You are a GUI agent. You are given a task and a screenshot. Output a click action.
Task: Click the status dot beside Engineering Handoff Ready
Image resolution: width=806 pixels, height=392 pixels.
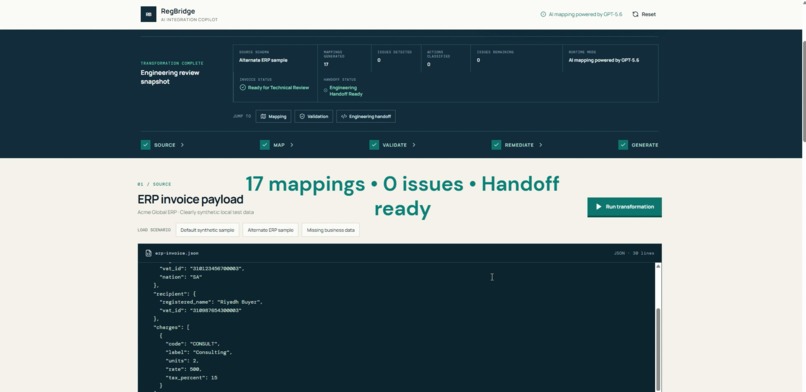click(x=325, y=90)
